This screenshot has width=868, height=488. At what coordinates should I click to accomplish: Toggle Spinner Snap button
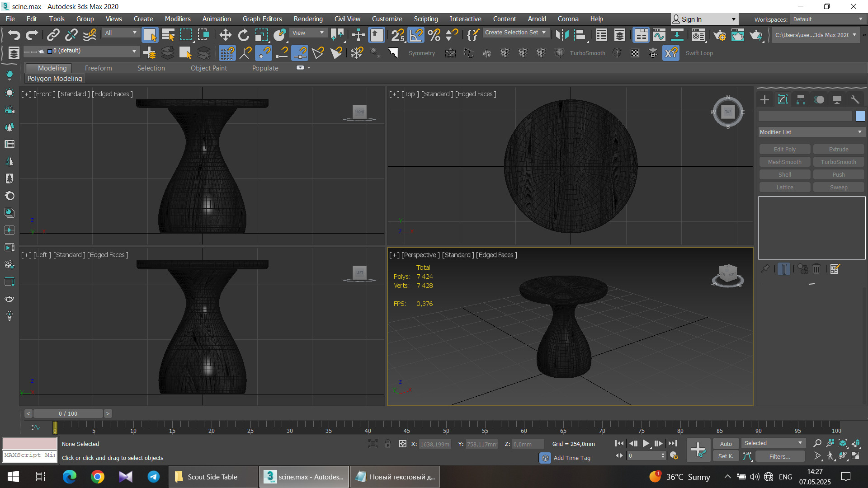452,35
